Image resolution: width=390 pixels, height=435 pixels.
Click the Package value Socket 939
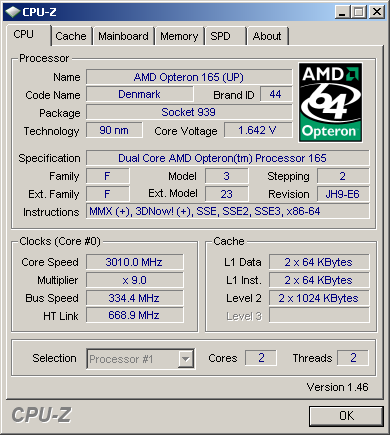[189, 112]
